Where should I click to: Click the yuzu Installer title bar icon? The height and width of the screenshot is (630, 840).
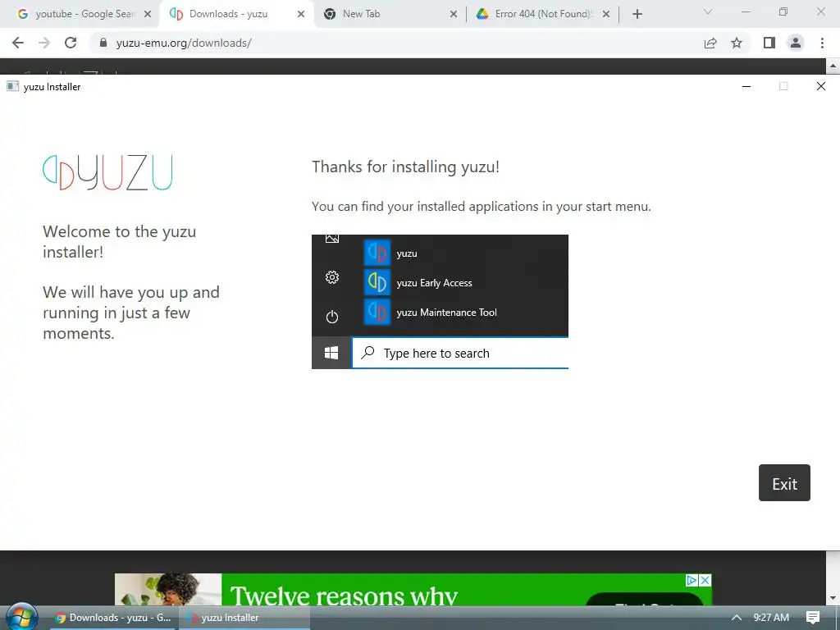point(13,86)
